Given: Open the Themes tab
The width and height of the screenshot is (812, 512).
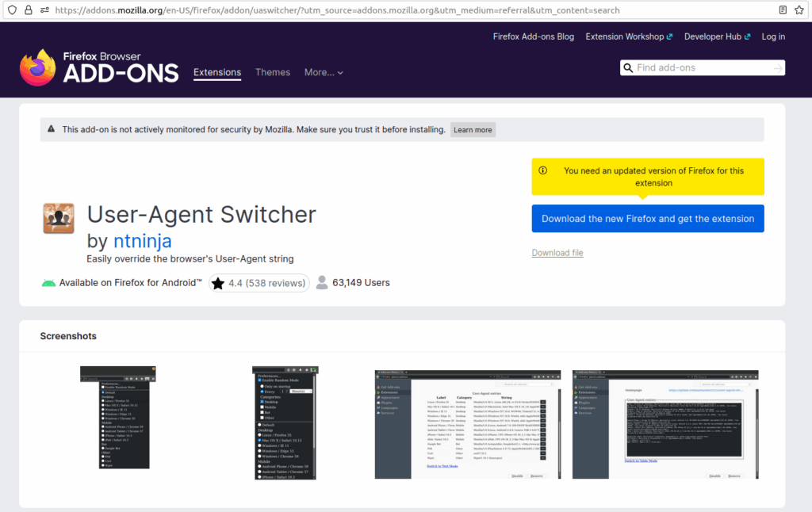Looking at the screenshot, I should click(x=273, y=72).
